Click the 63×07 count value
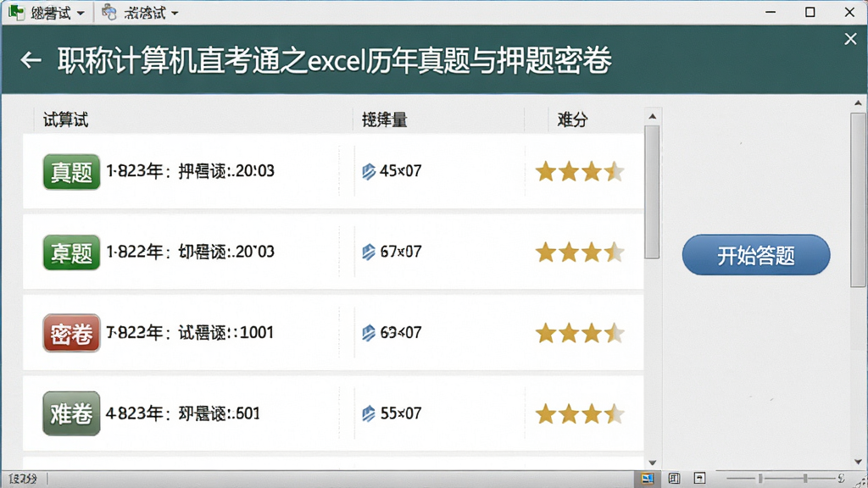The width and height of the screenshot is (868, 488). point(401,332)
